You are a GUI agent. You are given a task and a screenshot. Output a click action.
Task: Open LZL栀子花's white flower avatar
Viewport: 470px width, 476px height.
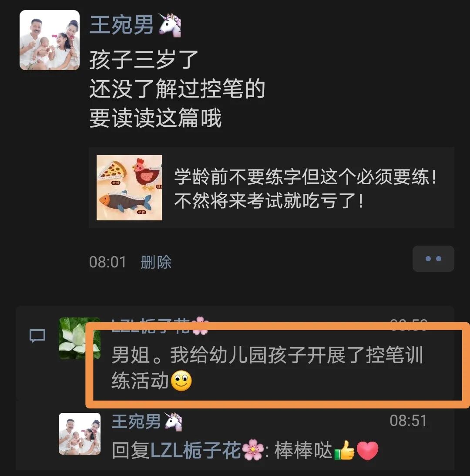80,338
